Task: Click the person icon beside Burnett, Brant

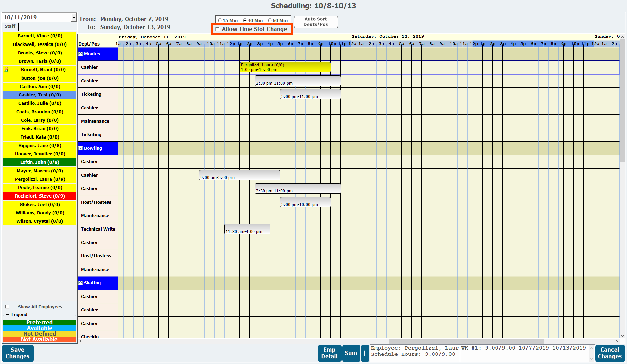Action: point(6,70)
